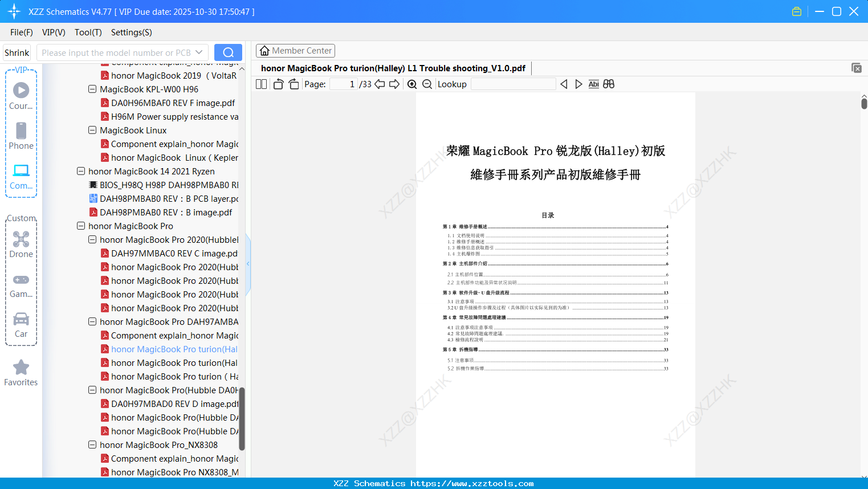Image resolution: width=868 pixels, height=489 pixels.
Task: Select the highlighted honor MagicBook Pro turion(Hal file
Action: [x=169, y=349]
